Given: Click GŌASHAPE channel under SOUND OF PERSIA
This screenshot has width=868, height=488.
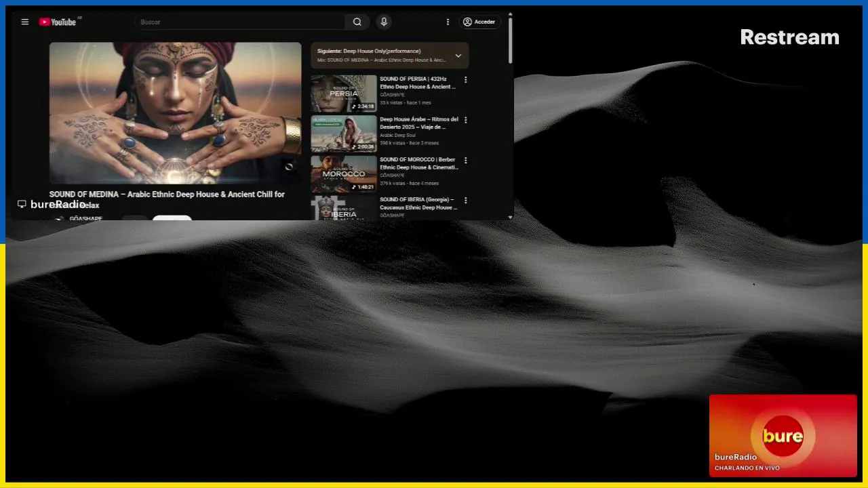Looking at the screenshot, I should tap(392, 95).
